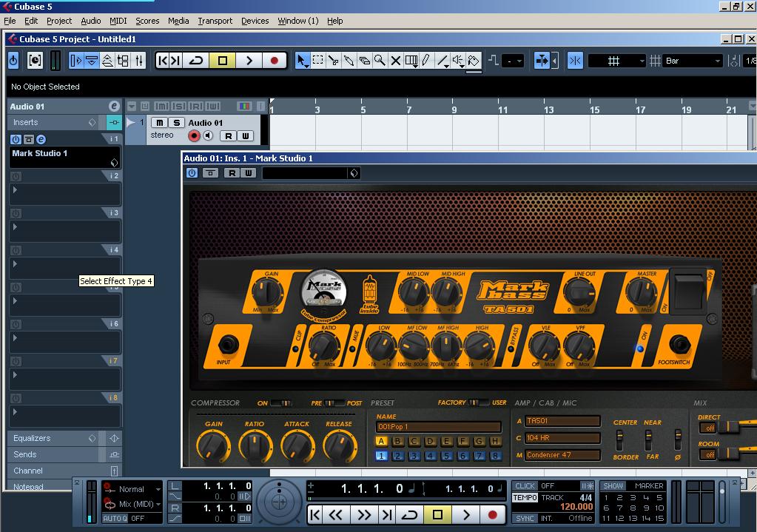The image size is (757, 532).
Task: Toggle Show Inspector in toolbar
Action: [75, 61]
